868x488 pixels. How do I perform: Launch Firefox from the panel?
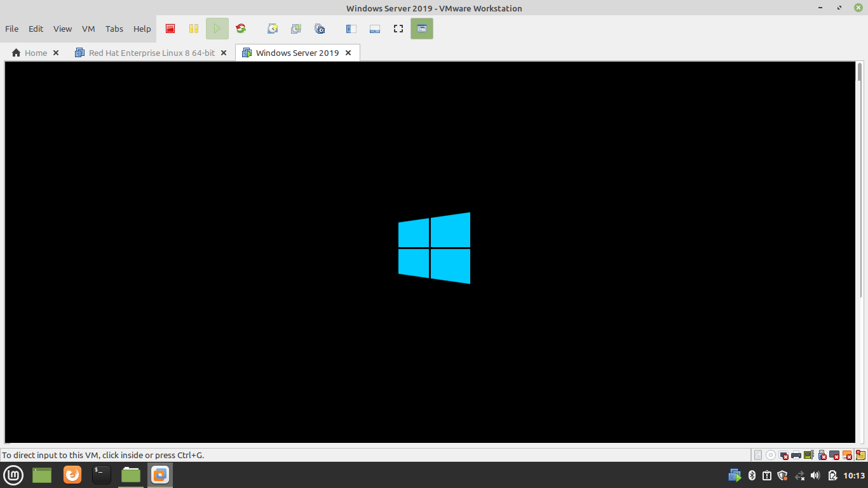click(x=72, y=475)
